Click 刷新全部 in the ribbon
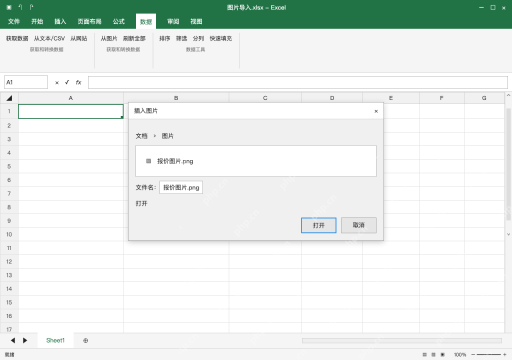512x360 pixels. coord(134,39)
